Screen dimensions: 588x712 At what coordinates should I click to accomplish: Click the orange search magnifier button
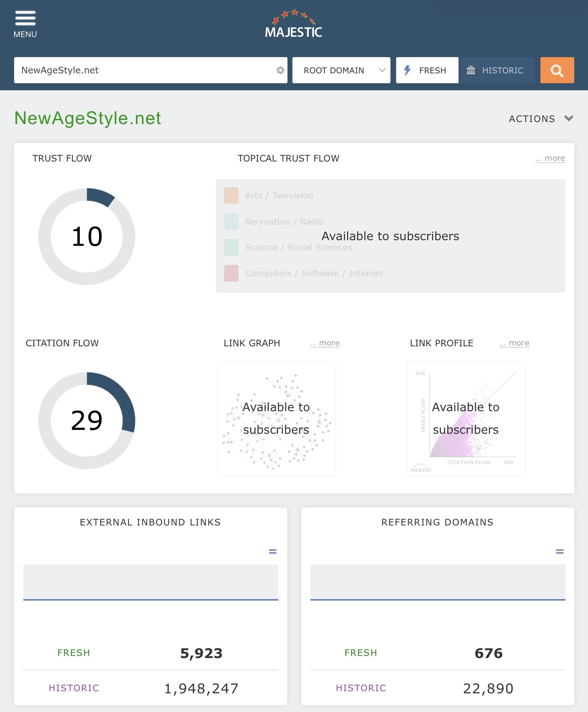point(557,70)
